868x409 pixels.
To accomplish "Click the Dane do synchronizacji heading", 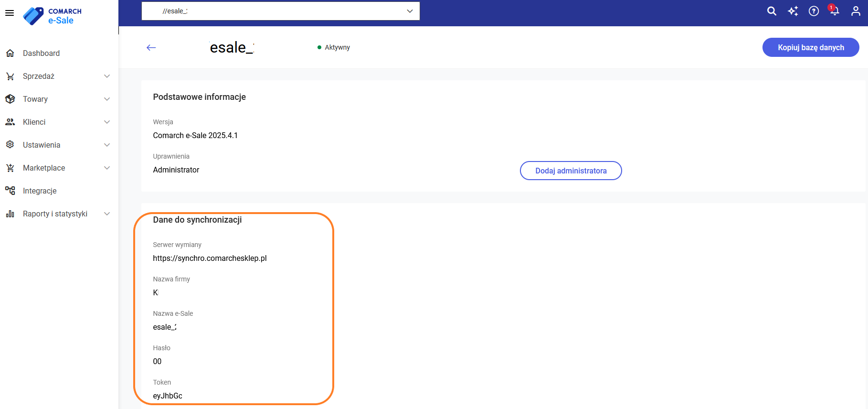I will pos(197,220).
